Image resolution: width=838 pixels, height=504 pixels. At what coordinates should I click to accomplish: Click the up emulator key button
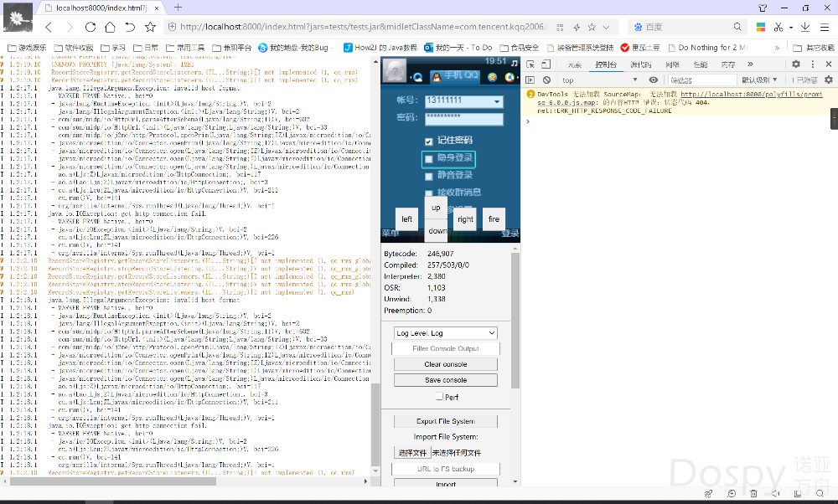coord(436,208)
